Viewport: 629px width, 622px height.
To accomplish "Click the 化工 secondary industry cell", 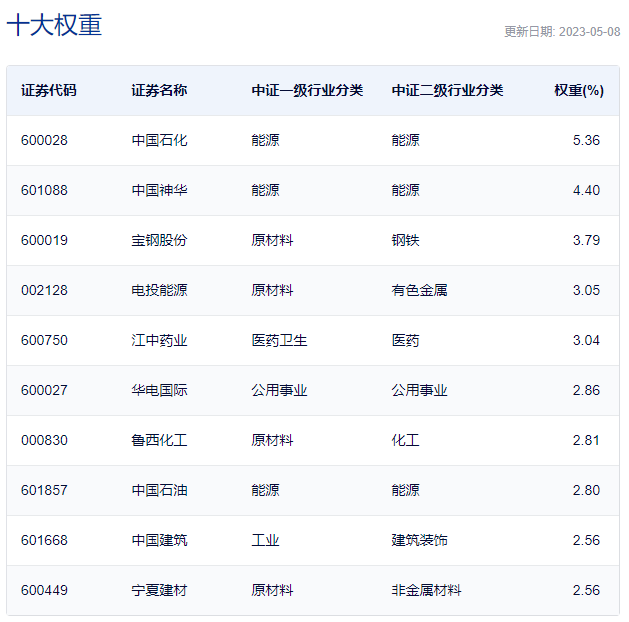I will tap(405, 440).
